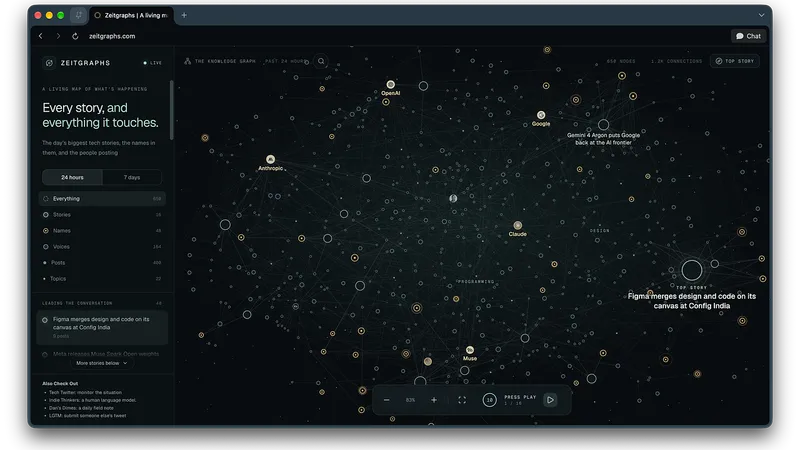Screen dimensions: 800x450
Task: Select the Muse node
Action: pyautogui.click(x=470, y=350)
